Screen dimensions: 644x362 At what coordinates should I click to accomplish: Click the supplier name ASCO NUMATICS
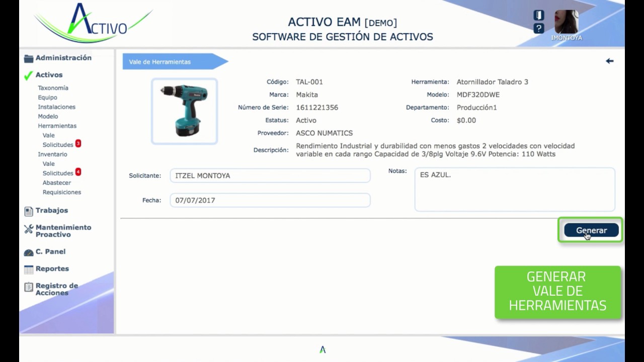point(325,133)
